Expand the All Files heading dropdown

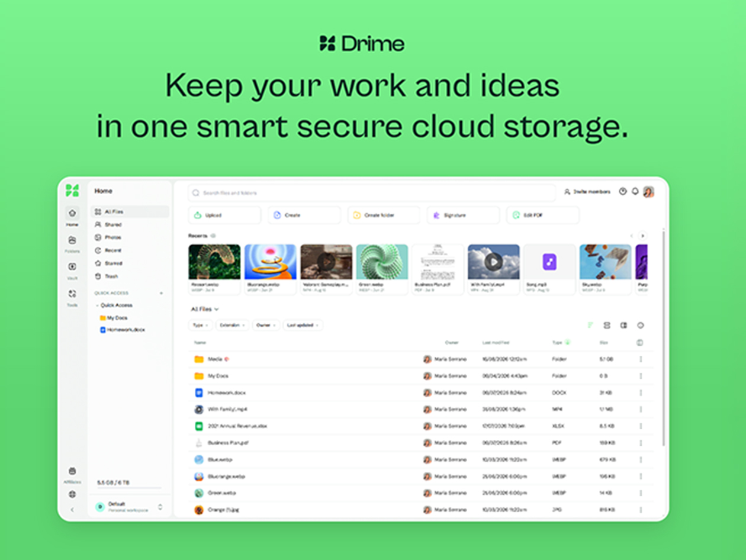[x=205, y=309]
